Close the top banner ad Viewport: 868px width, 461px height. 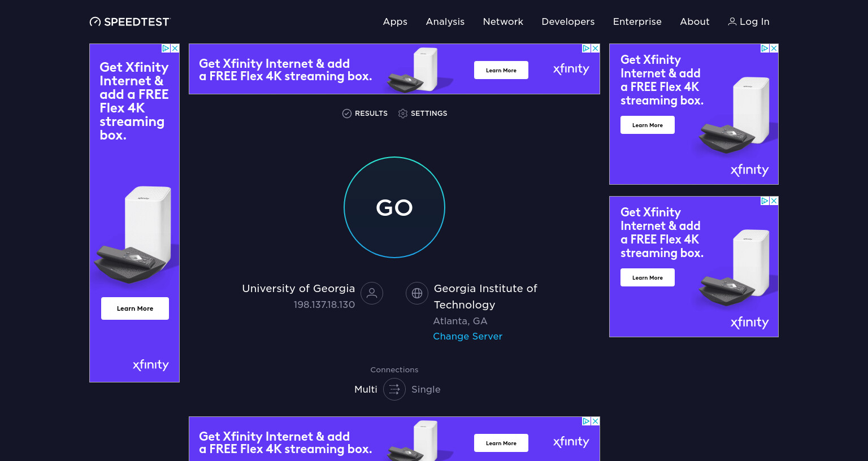(x=596, y=49)
